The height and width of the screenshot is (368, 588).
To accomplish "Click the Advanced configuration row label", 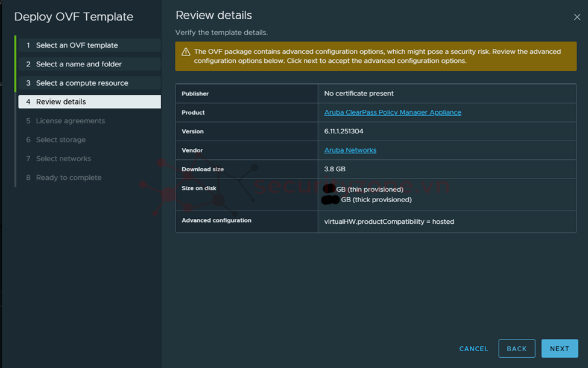I will (217, 220).
